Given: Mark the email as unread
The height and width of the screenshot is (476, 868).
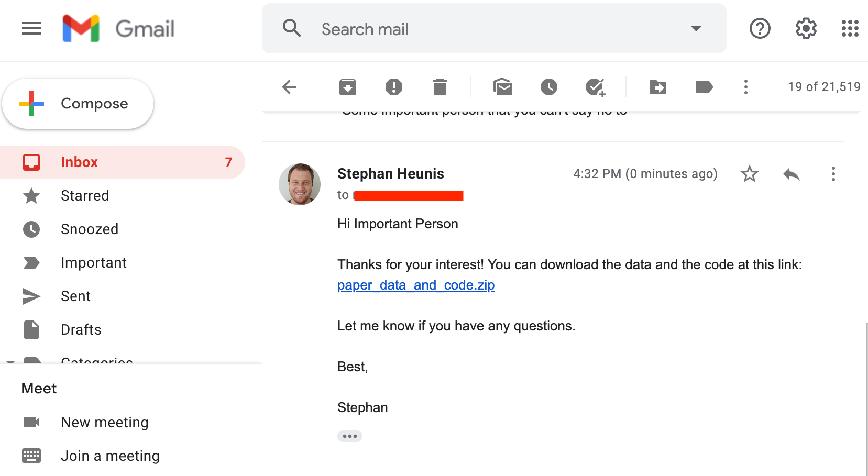Looking at the screenshot, I should [x=503, y=87].
